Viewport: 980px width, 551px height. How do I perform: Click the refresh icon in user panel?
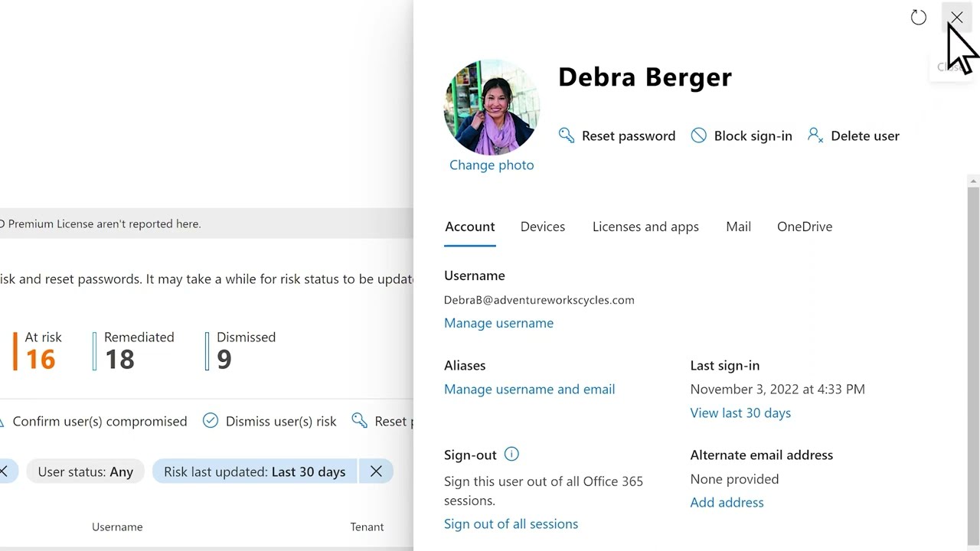click(919, 18)
